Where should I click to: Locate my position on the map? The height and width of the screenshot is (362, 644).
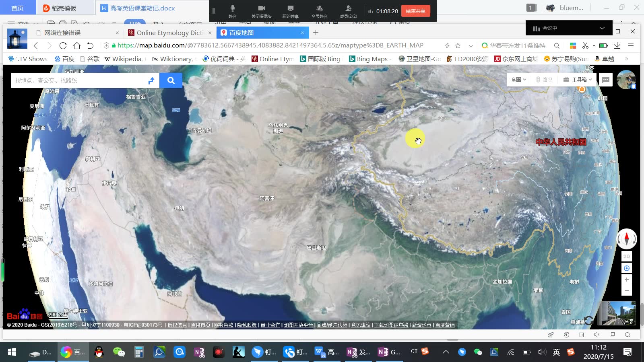627,268
